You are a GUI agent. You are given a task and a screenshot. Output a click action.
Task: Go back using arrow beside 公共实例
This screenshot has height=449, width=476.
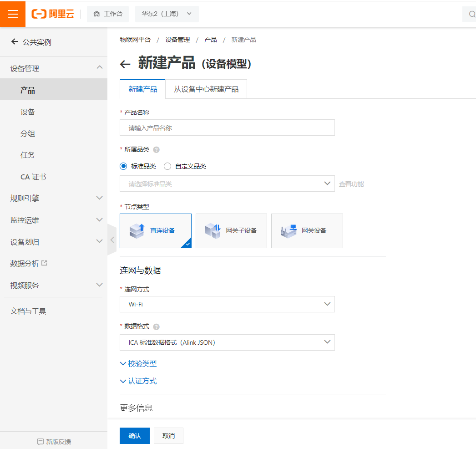point(14,41)
